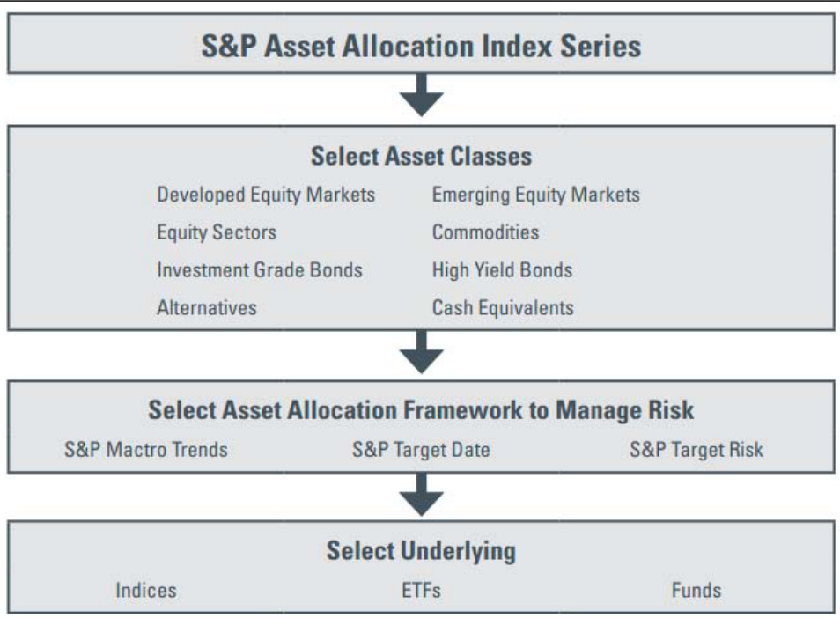Click on Equity Sectors
The width and height of the screenshot is (840, 618).
[x=217, y=232]
